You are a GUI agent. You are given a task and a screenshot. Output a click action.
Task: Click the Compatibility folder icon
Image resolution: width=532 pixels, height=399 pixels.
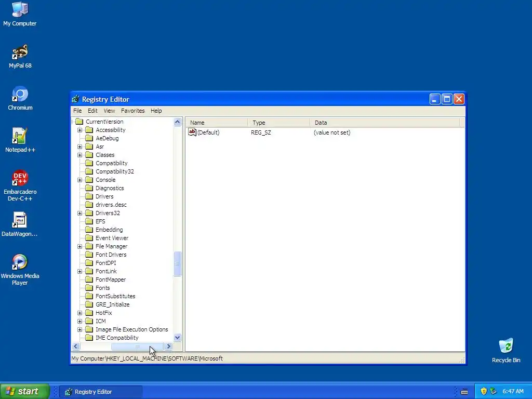point(89,163)
